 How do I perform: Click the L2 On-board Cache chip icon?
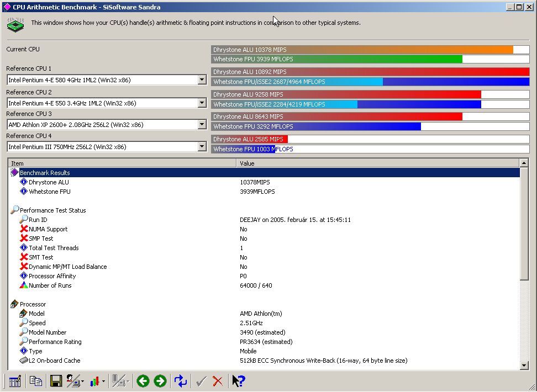coord(24,360)
